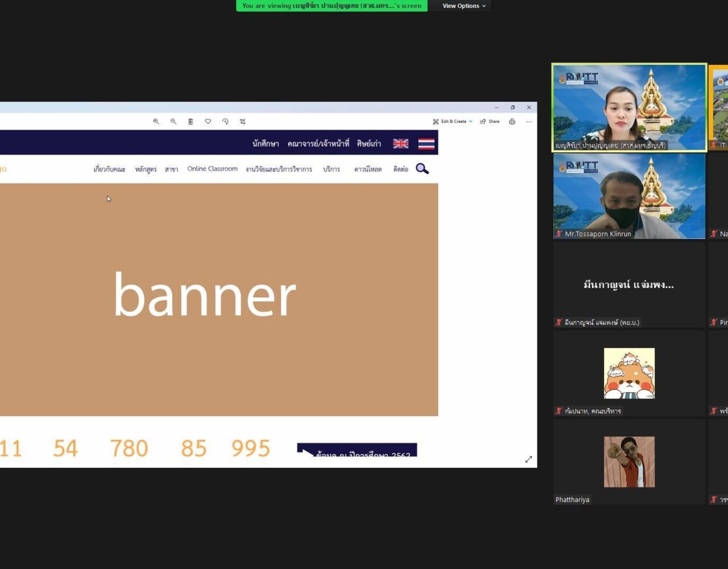This screenshot has height=569, width=728.
Task: Open the หลักสูตร menu
Action: [146, 169]
